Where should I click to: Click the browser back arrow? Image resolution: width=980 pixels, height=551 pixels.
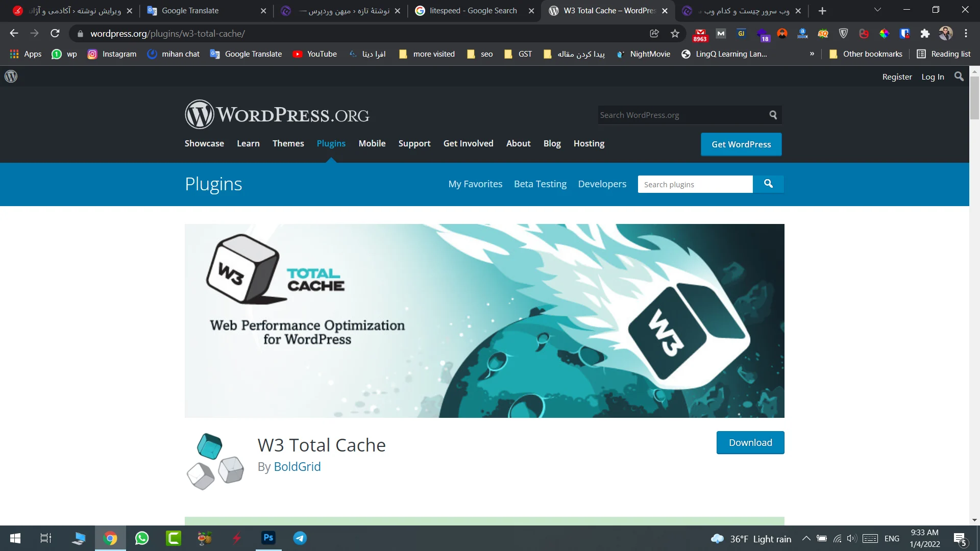pos(14,33)
